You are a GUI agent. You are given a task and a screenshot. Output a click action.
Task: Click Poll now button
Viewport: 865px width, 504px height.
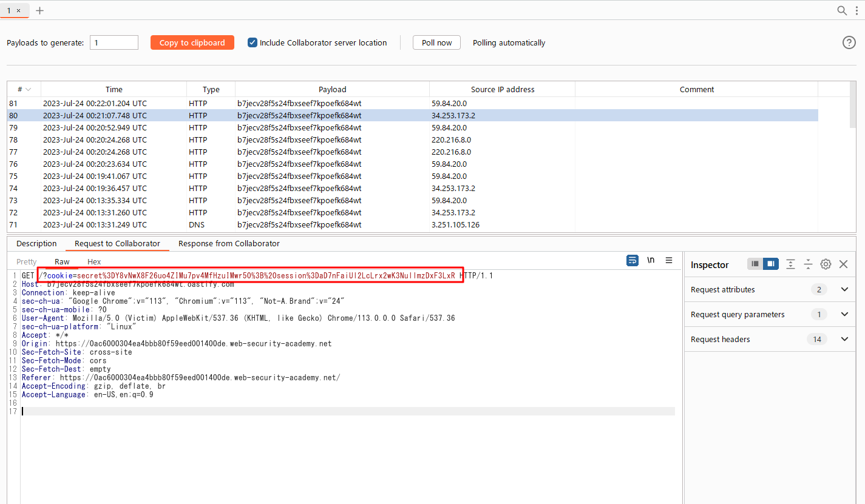(437, 42)
